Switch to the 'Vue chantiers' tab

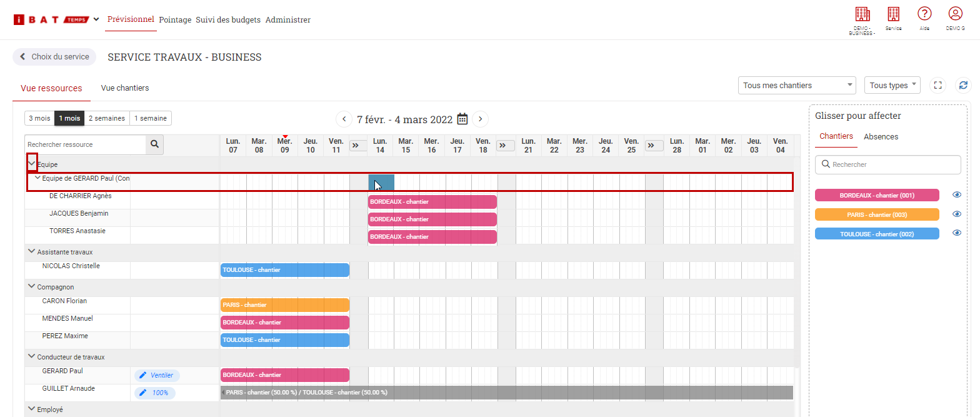[125, 88]
